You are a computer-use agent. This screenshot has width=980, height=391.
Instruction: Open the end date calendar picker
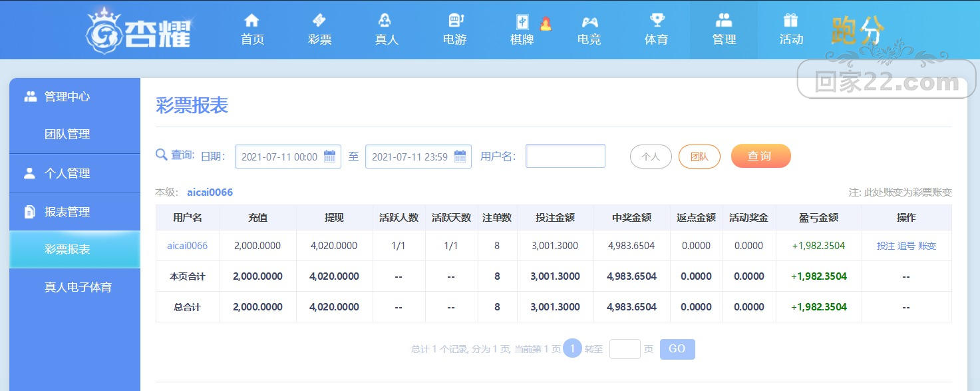(460, 157)
